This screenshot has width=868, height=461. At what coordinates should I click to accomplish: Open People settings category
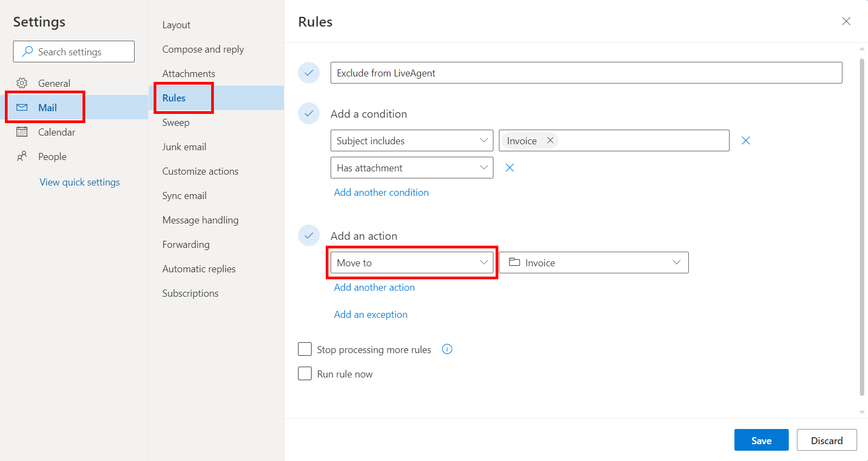[x=74, y=156]
